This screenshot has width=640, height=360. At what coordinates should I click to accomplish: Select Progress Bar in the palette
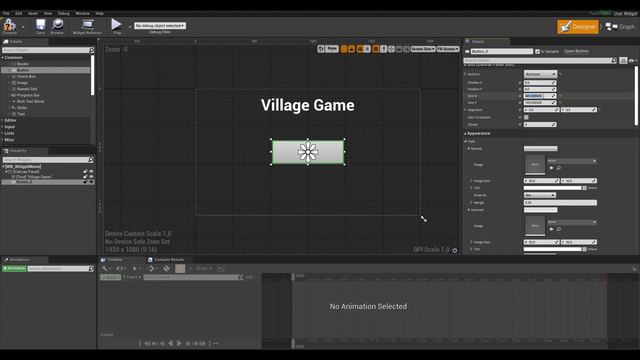(x=28, y=95)
